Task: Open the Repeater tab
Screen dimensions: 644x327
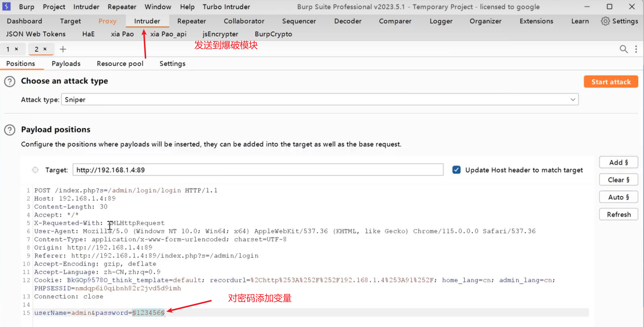Action: pyautogui.click(x=191, y=21)
